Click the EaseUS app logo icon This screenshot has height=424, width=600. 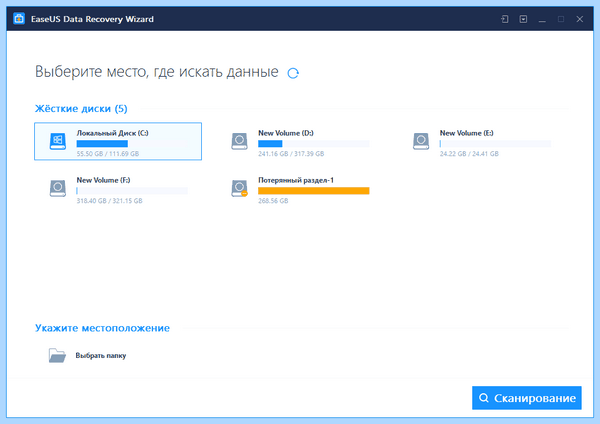[19, 19]
